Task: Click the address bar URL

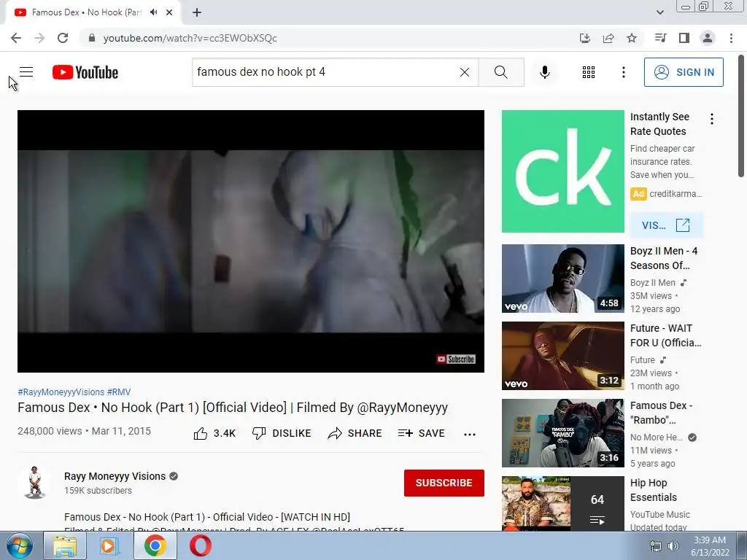Action: 190,38
